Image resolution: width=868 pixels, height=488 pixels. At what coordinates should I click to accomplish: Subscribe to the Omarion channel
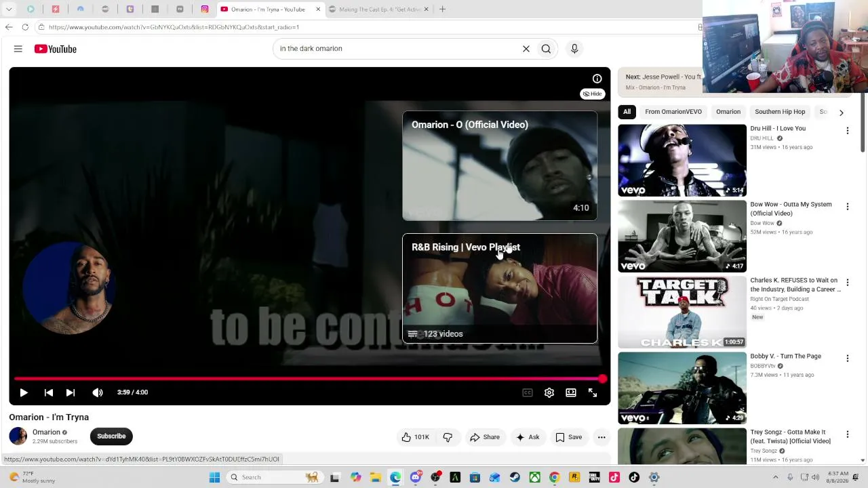tap(111, 436)
